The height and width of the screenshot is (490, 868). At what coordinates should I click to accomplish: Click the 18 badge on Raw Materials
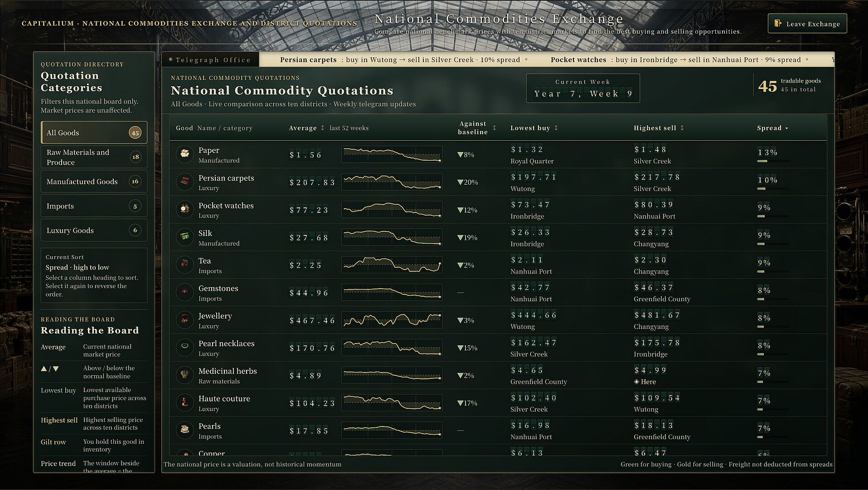coord(135,157)
